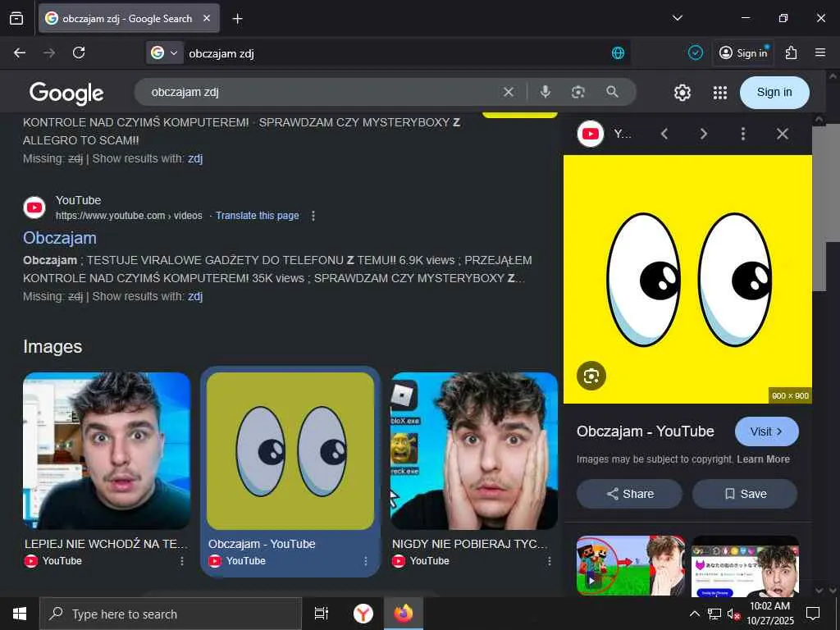
Task: Open options dots for LEPIEJ NIE WCHODŹ image
Action: [x=182, y=561]
